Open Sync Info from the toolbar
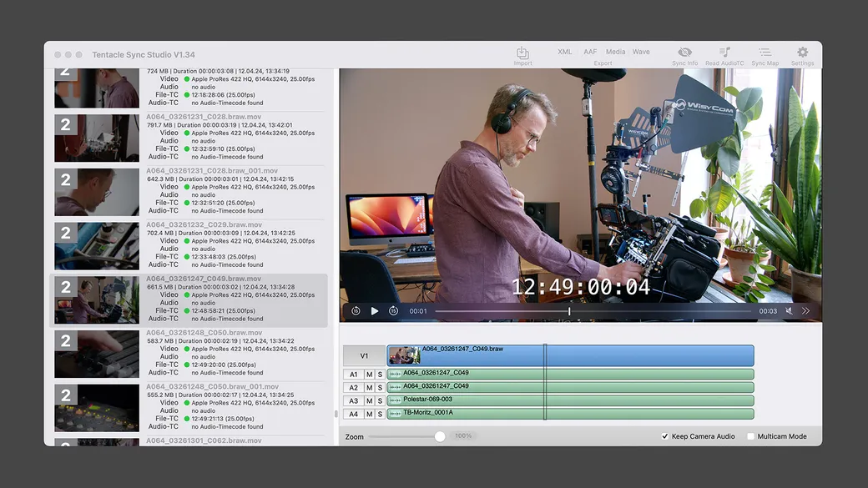The height and width of the screenshot is (488, 868). [684, 52]
